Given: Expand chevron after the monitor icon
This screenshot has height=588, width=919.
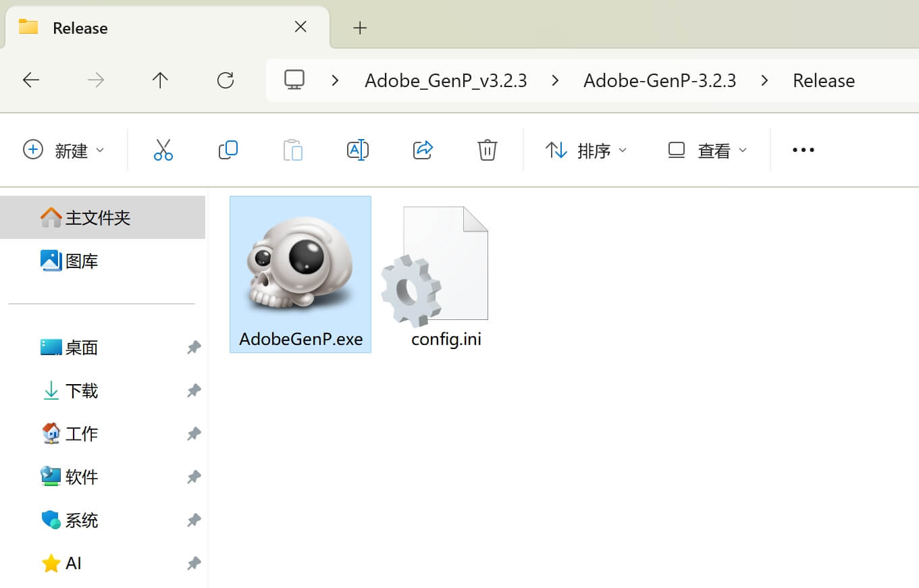Looking at the screenshot, I should click(335, 80).
